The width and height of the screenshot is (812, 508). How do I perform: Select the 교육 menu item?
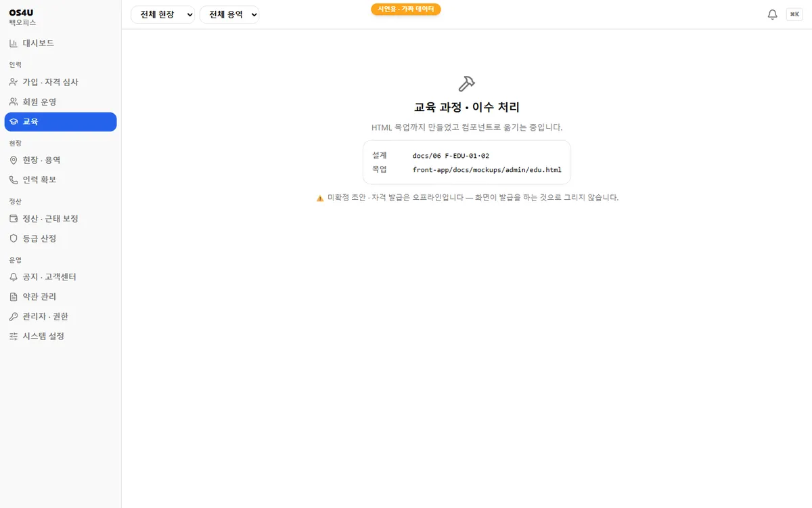[x=61, y=122]
